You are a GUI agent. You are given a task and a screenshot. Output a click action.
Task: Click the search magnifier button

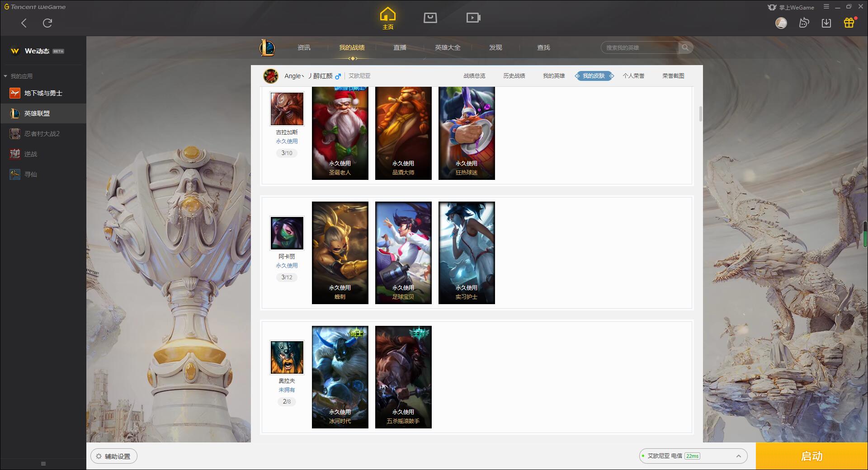(685, 47)
